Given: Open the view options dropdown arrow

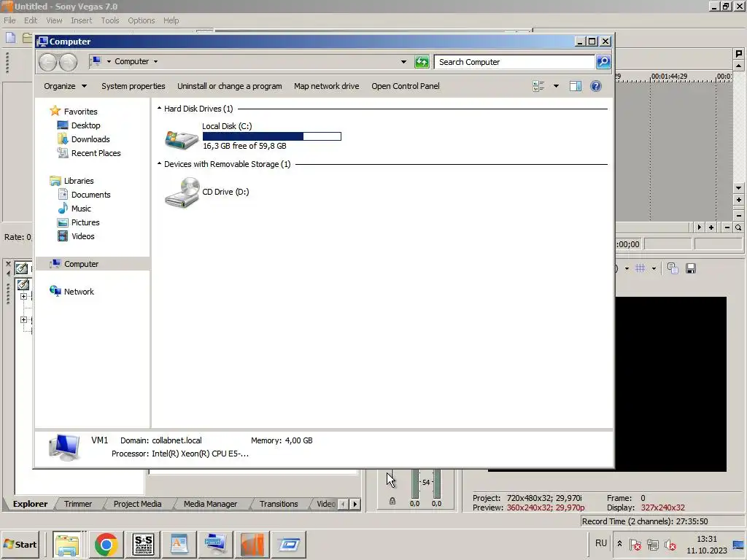Looking at the screenshot, I should tap(556, 86).
